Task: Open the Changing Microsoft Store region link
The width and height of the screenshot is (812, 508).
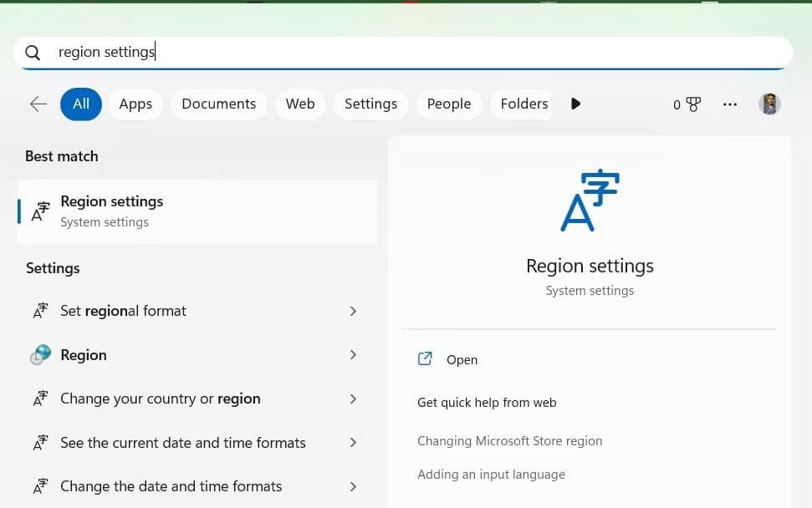Action: click(509, 440)
